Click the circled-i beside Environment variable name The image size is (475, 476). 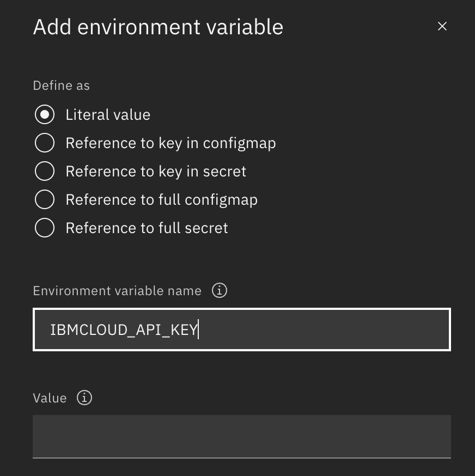point(220,290)
